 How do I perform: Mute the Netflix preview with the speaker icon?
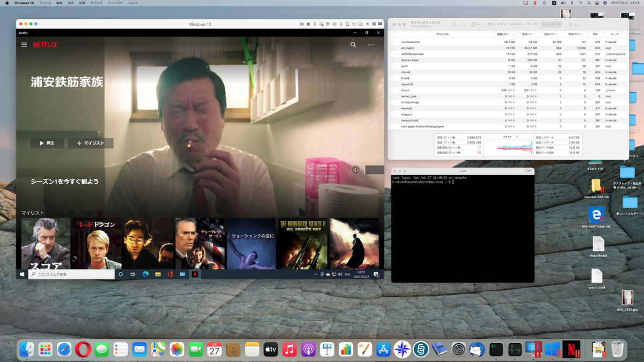point(355,170)
